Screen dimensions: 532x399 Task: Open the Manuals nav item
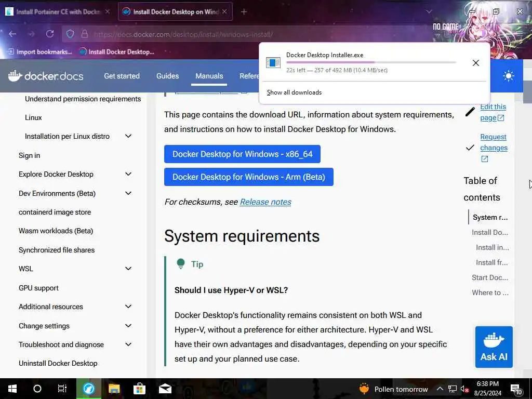pyautogui.click(x=209, y=76)
